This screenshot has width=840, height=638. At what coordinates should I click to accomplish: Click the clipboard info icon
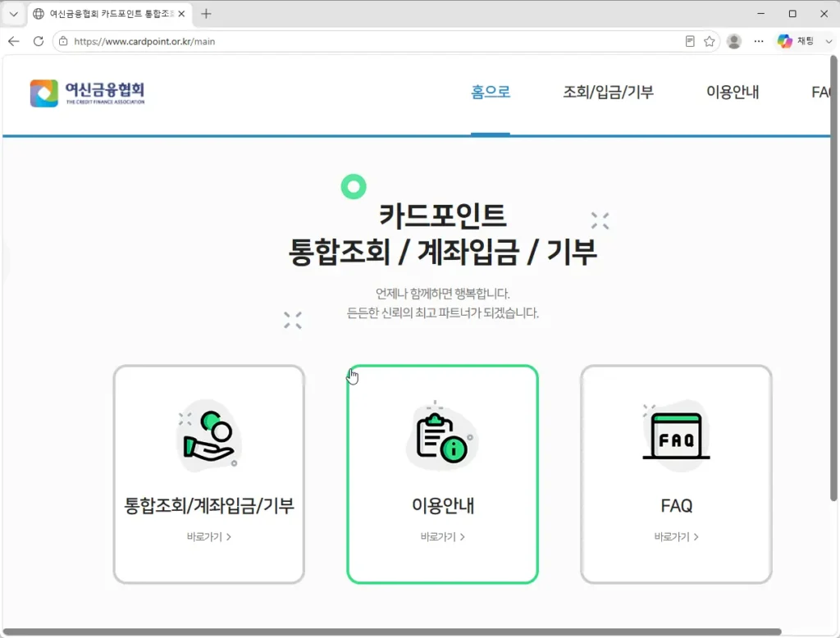pos(442,436)
